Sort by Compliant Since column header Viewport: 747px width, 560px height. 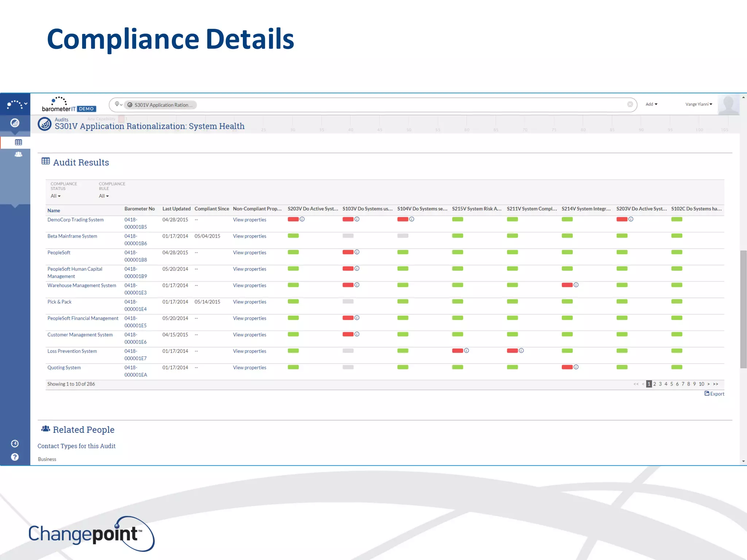(x=212, y=209)
